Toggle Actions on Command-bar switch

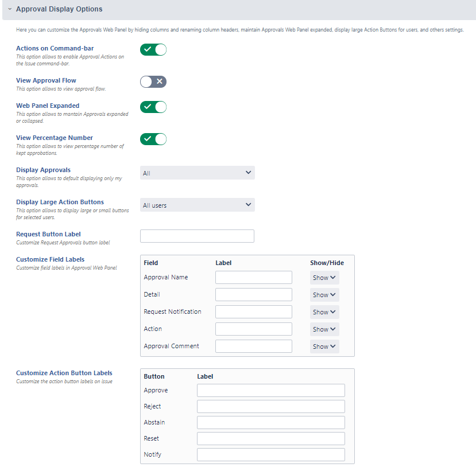pos(153,49)
